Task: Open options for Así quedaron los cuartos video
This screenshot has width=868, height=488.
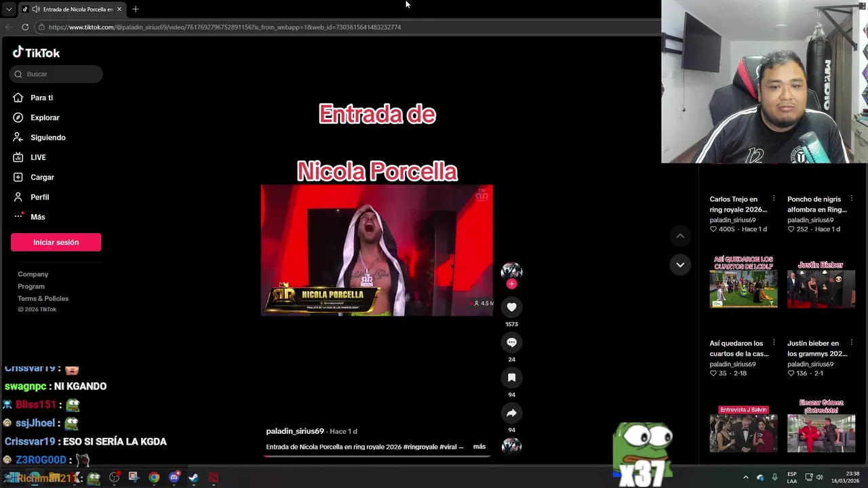Action: [774, 343]
